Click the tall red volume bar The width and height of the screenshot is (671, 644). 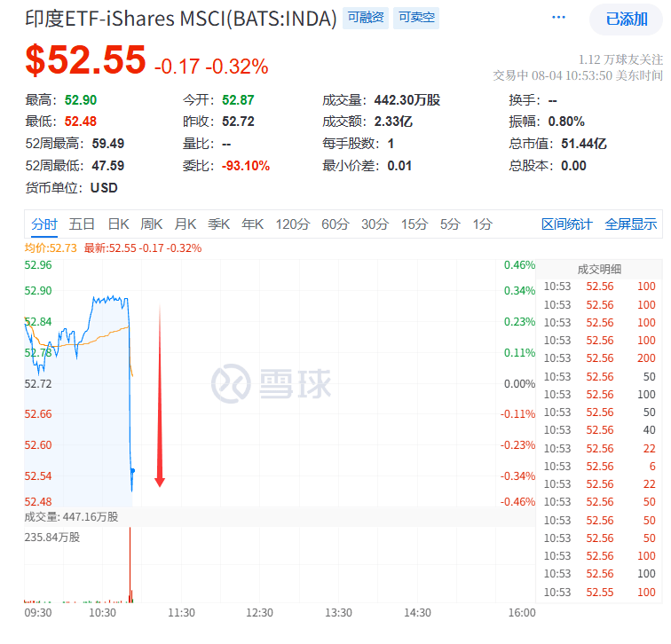(130, 564)
